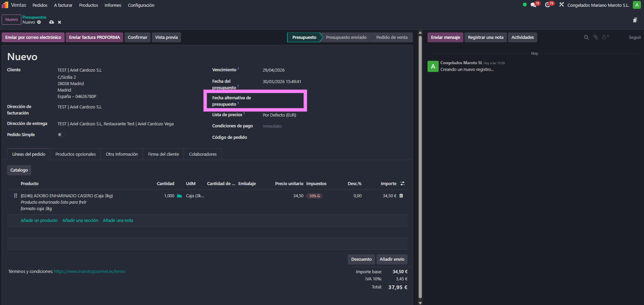Screen dimensions: 644x305
Task: Click the paperclip attachments icon
Action: (596, 37)
